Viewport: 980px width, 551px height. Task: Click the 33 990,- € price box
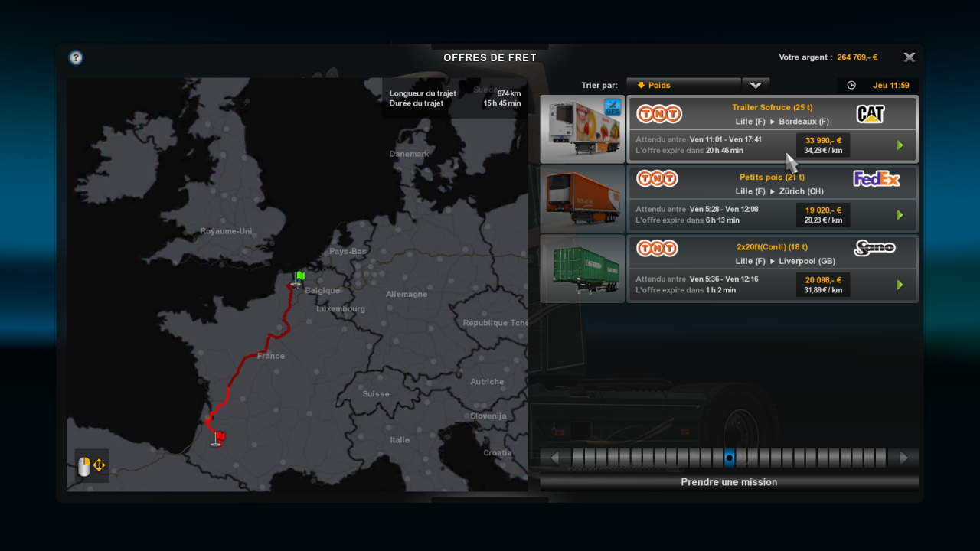[x=823, y=145]
